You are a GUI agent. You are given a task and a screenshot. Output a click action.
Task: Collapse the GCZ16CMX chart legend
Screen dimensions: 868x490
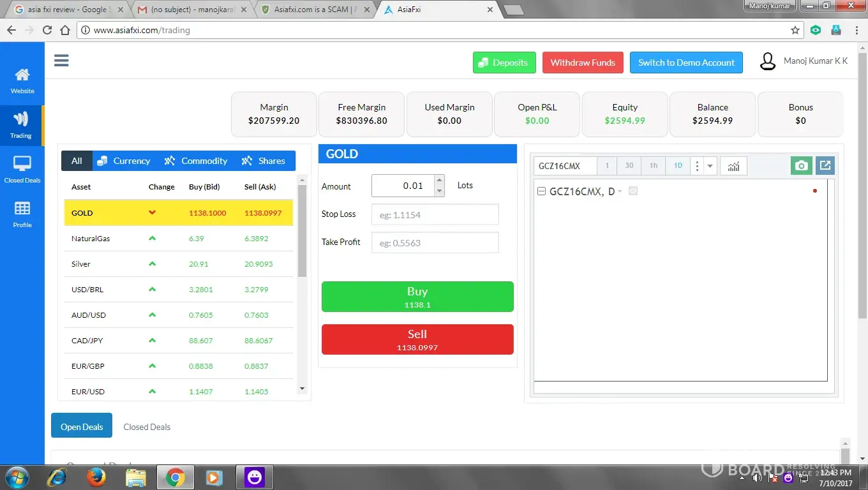[x=541, y=191]
